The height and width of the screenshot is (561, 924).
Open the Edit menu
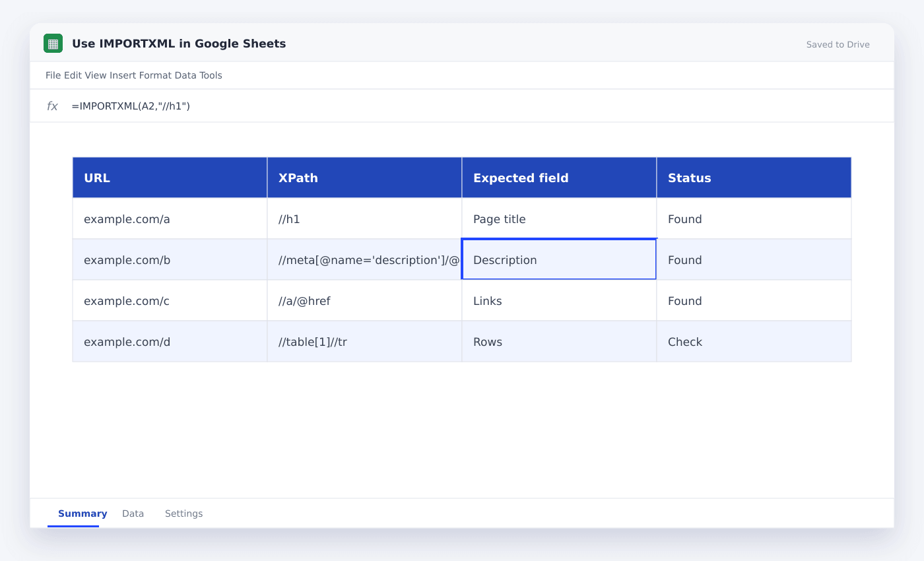point(73,75)
